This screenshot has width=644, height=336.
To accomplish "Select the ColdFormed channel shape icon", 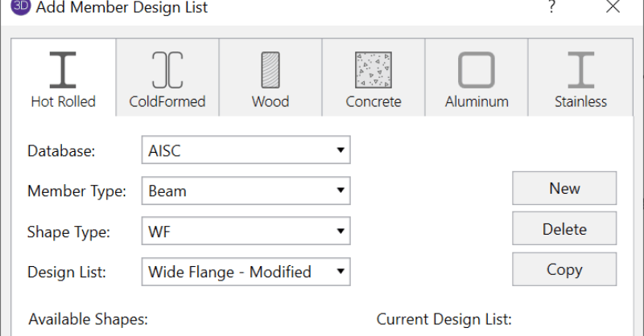I will point(167,71).
